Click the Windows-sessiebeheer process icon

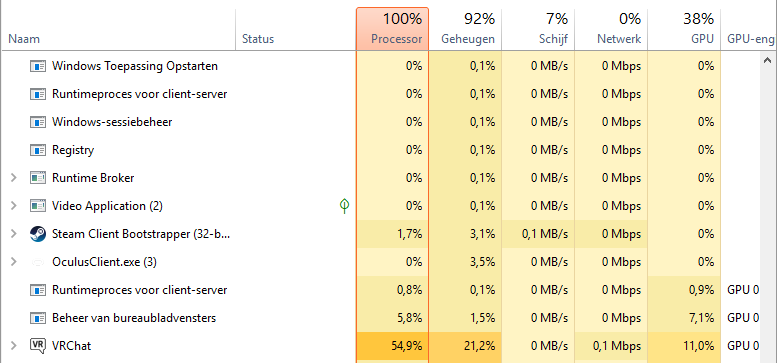coord(38,122)
